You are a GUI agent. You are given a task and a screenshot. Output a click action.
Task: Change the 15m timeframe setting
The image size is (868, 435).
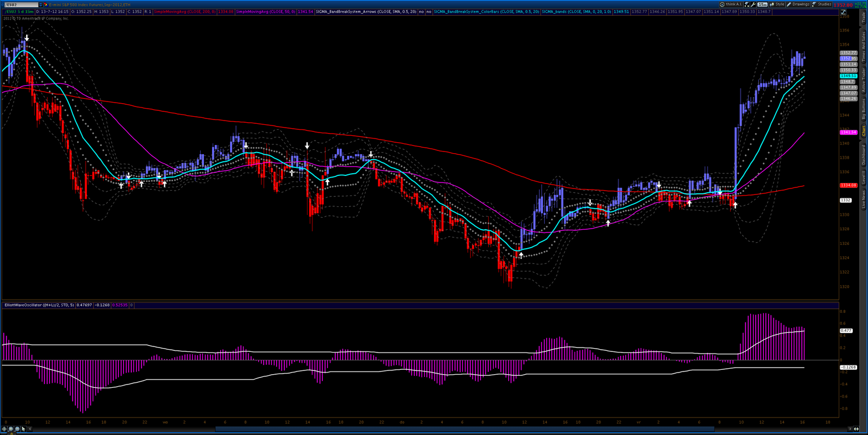(762, 4)
